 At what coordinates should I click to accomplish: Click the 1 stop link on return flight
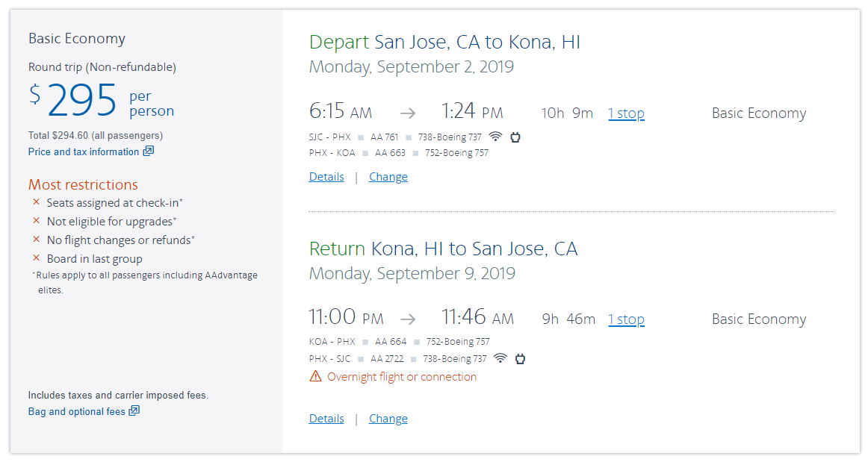[x=626, y=319]
